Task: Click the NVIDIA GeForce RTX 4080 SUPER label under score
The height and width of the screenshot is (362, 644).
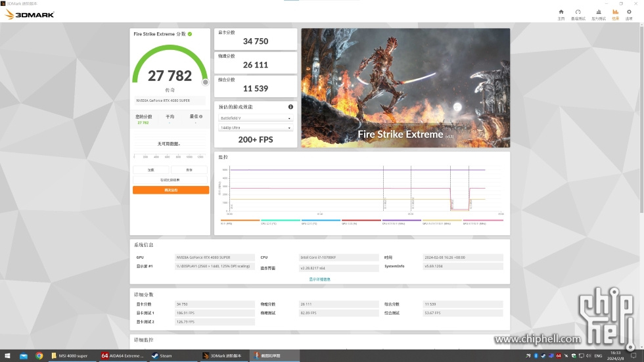Action: (170, 101)
